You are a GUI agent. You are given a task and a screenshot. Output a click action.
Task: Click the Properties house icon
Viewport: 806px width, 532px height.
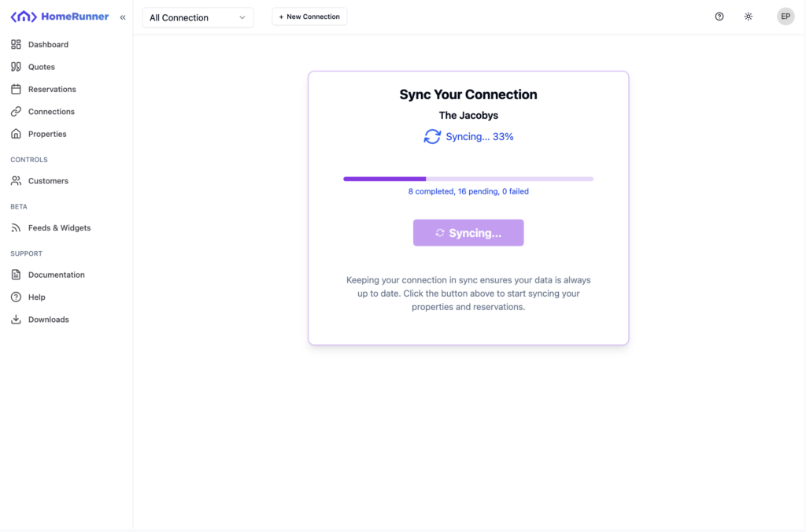[x=16, y=134]
